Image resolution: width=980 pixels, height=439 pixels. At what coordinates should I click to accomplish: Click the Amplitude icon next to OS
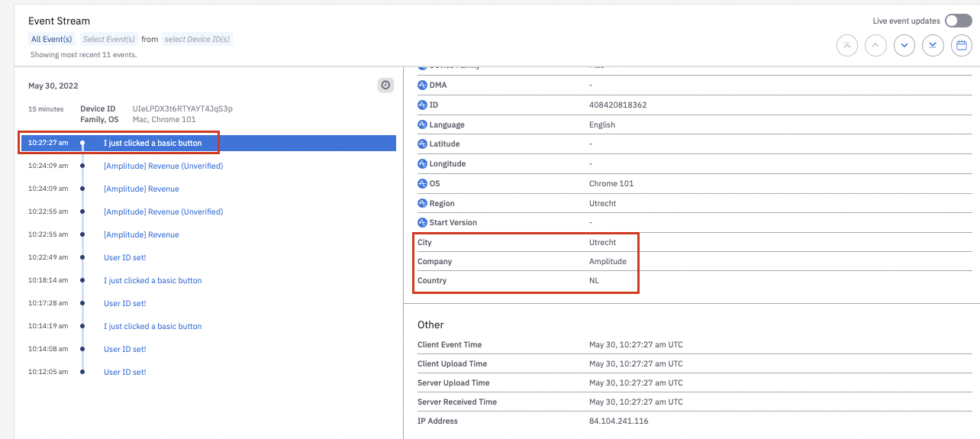pyautogui.click(x=422, y=184)
